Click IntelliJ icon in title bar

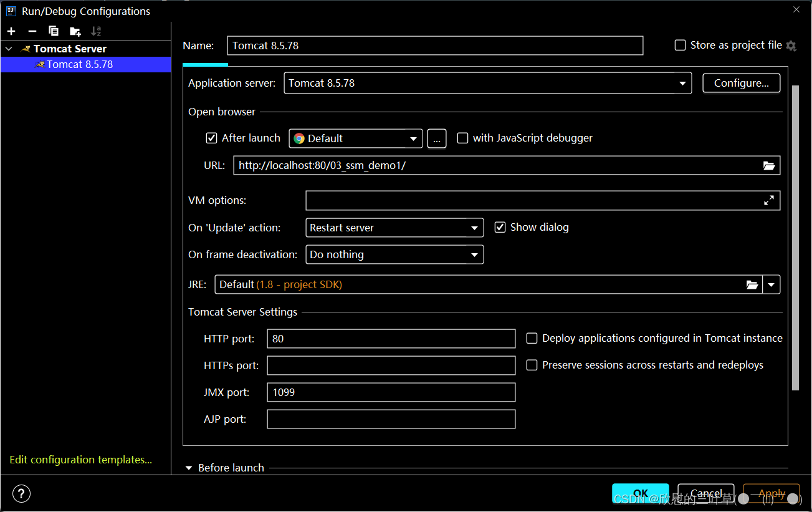tap(11, 11)
